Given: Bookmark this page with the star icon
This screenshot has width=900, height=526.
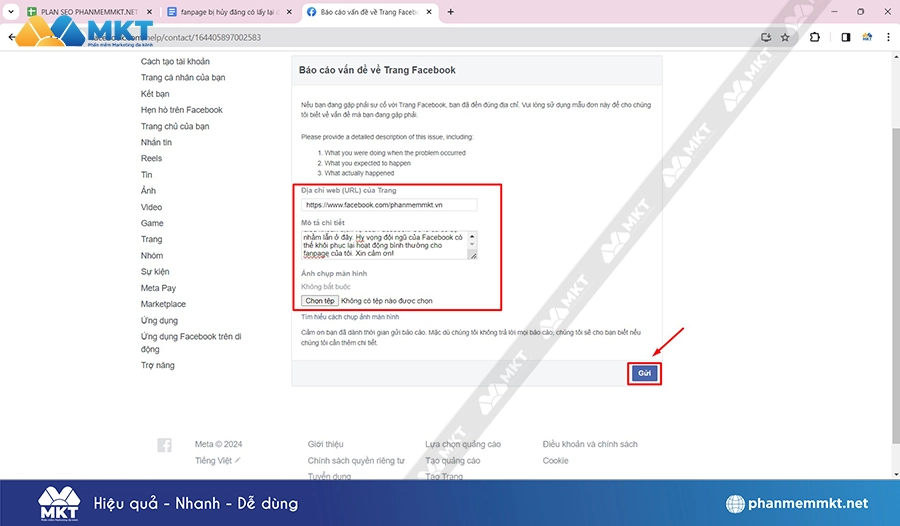Looking at the screenshot, I should click(x=785, y=37).
